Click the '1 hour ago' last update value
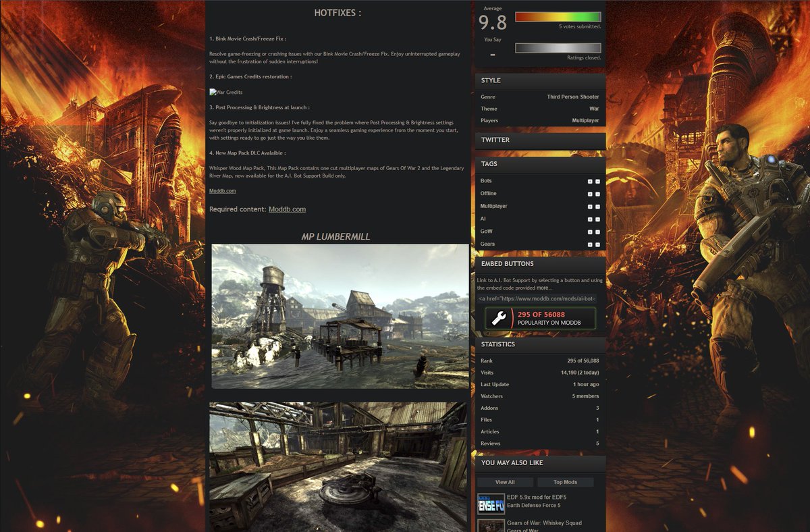810x532 pixels. tap(585, 385)
